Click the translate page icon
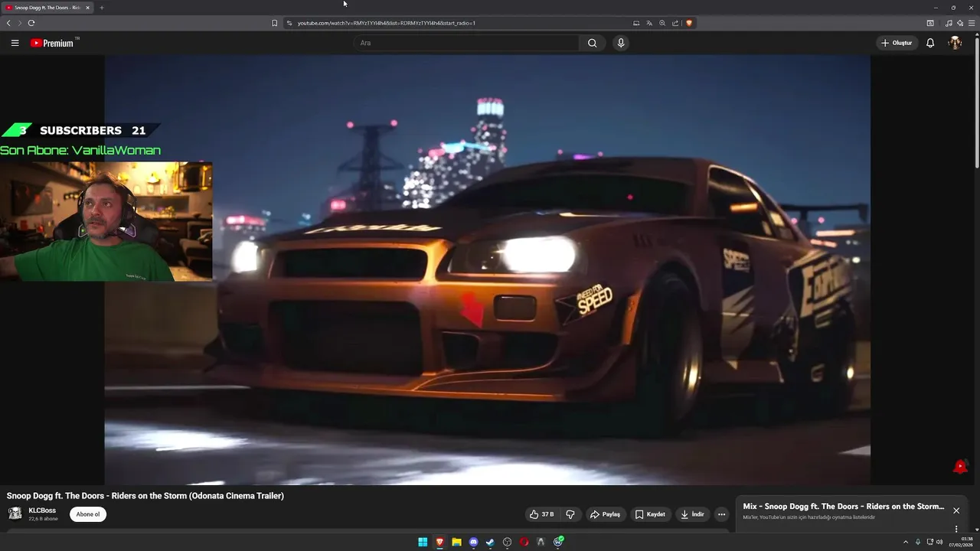 (x=649, y=23)
